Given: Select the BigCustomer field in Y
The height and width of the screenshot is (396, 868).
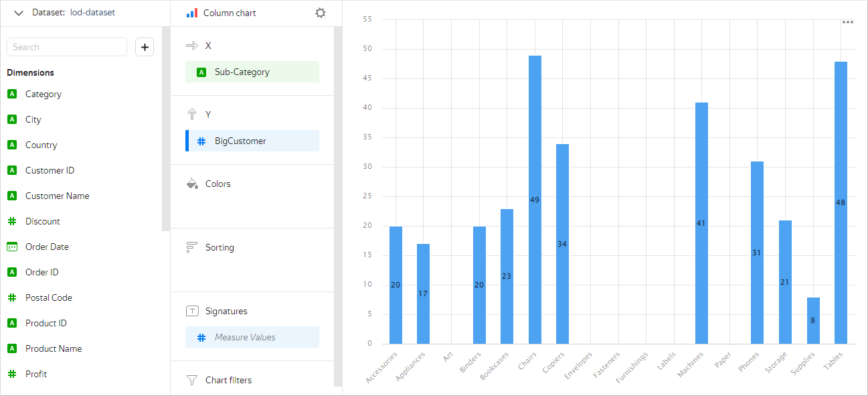Looking at the screenshot, I should coord(252,141).
